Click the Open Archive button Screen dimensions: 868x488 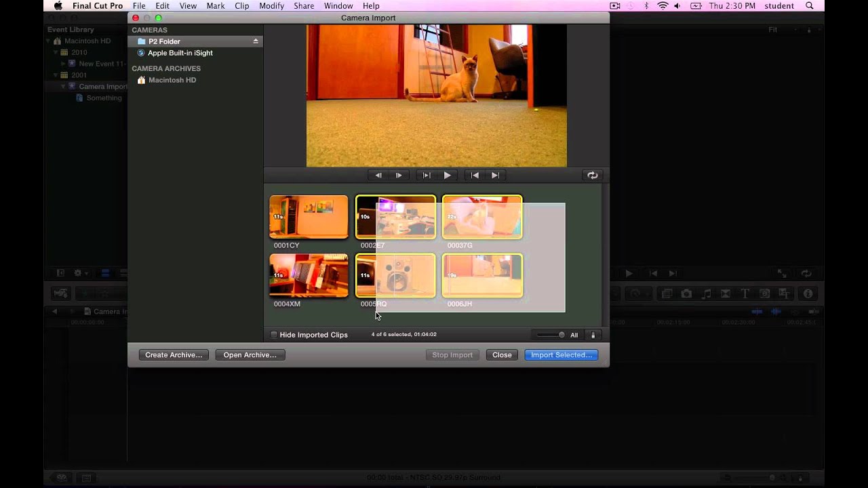(x=250, y=354)
